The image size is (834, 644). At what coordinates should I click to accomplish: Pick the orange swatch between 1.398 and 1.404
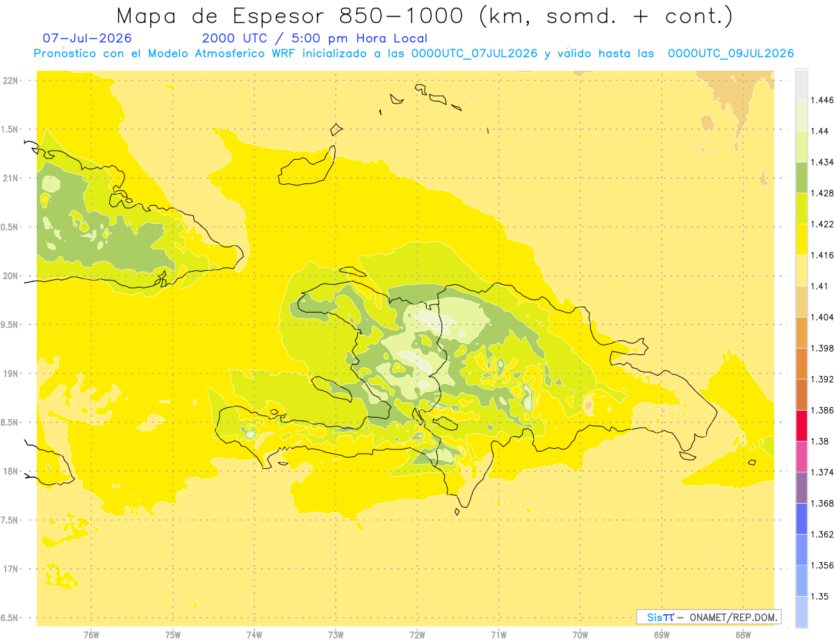tap(801, 333)
